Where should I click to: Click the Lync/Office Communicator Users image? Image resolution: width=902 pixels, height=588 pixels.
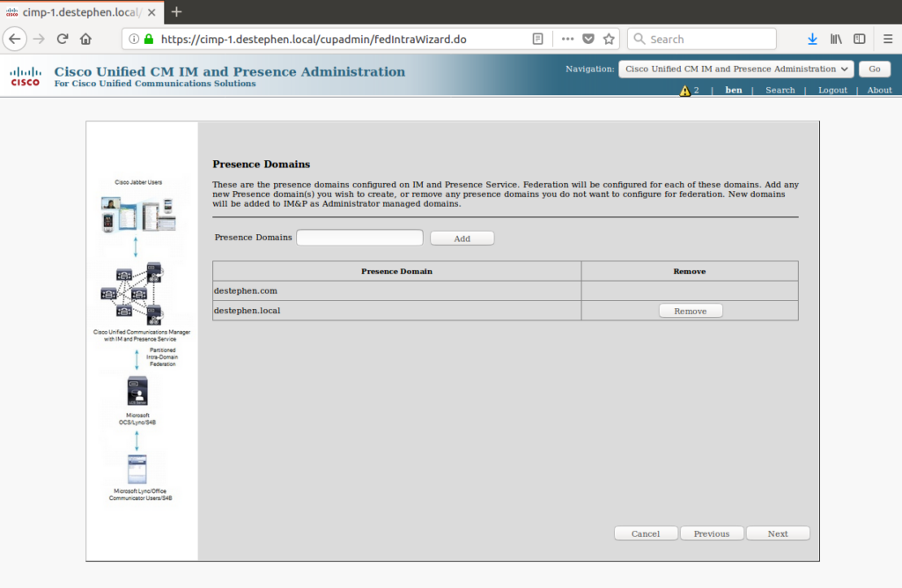tap(137, 469)
